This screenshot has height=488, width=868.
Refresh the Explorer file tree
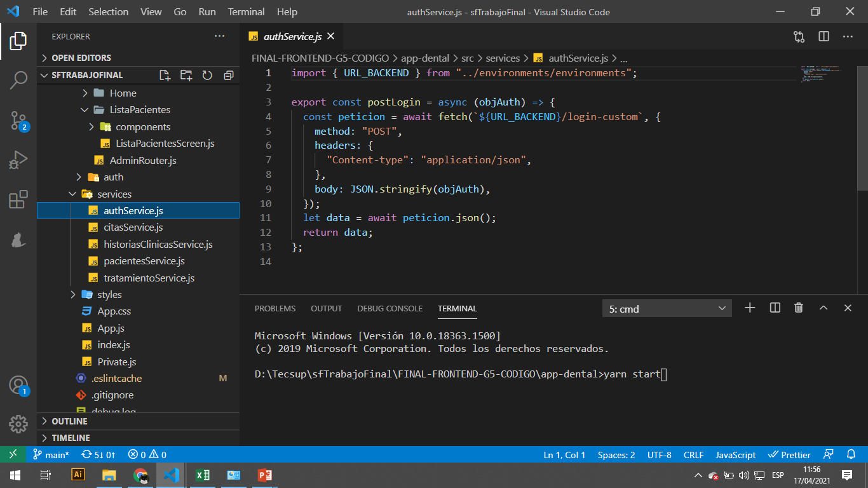pyautogui.click(x=207, y=75)
